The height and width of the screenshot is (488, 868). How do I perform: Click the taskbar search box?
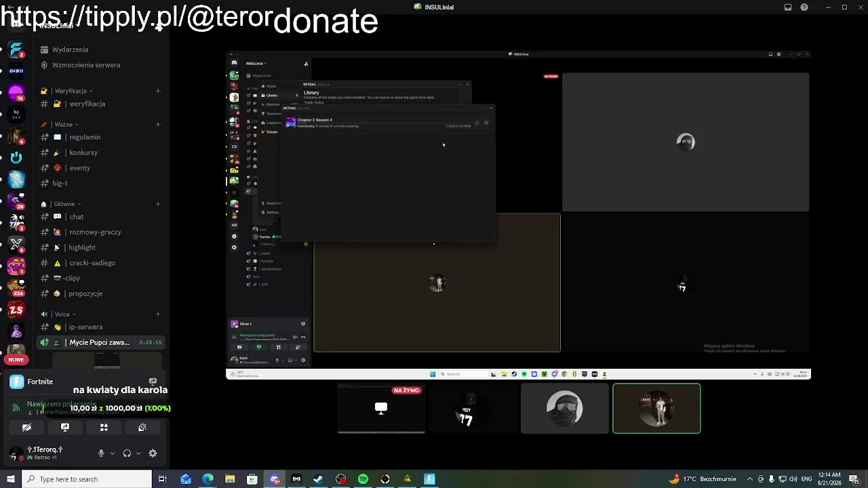pos(87,479)
